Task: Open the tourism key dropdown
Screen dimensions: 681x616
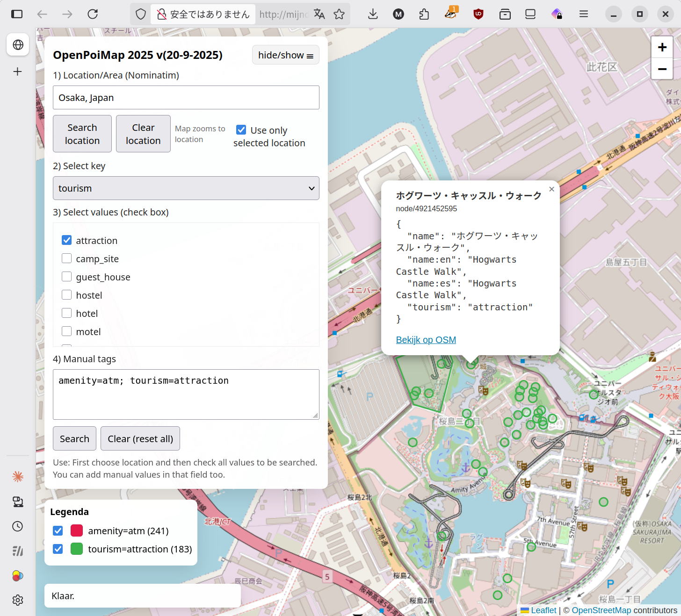Action: click(x=186, y=188)
